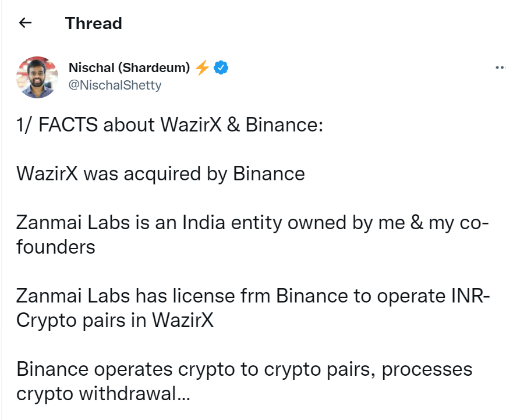Open the Nischal (Shardeum) display name
The height and width of the screenshot is (420, 506).
point(129,67)
